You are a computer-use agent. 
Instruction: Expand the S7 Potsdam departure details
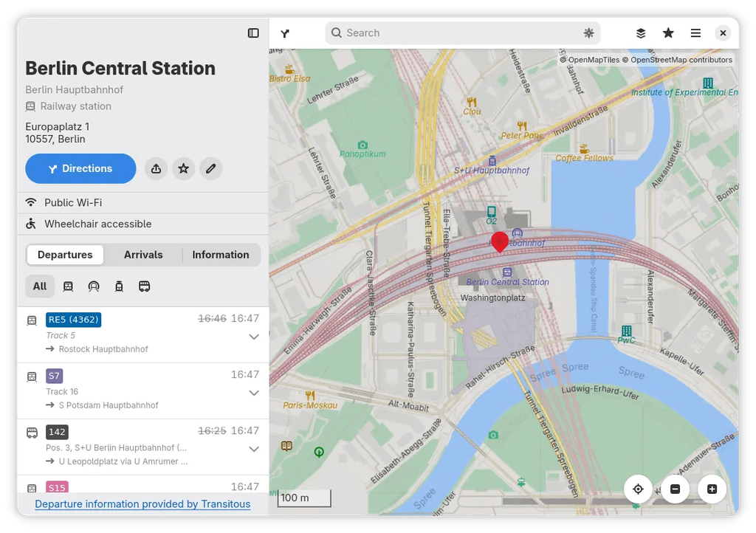coord(254,393)
